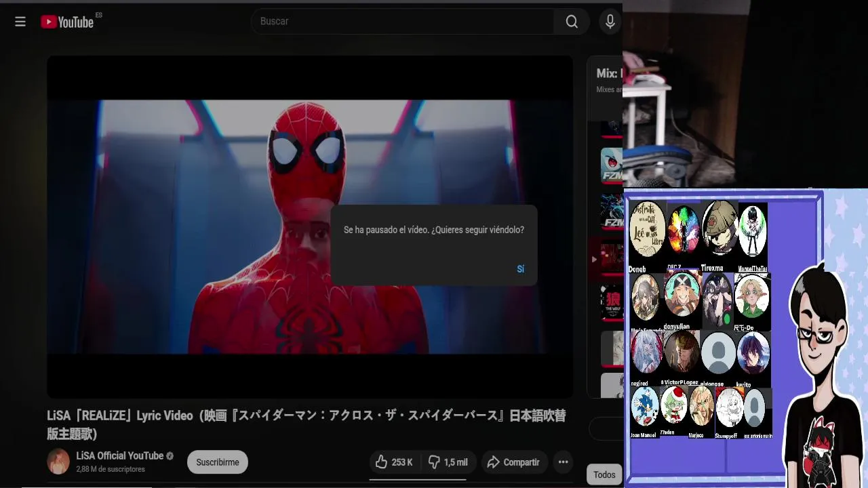Play the wolf kanji playlist thumbnail
This screenshot has width=868, height=488.
[612, 303]
